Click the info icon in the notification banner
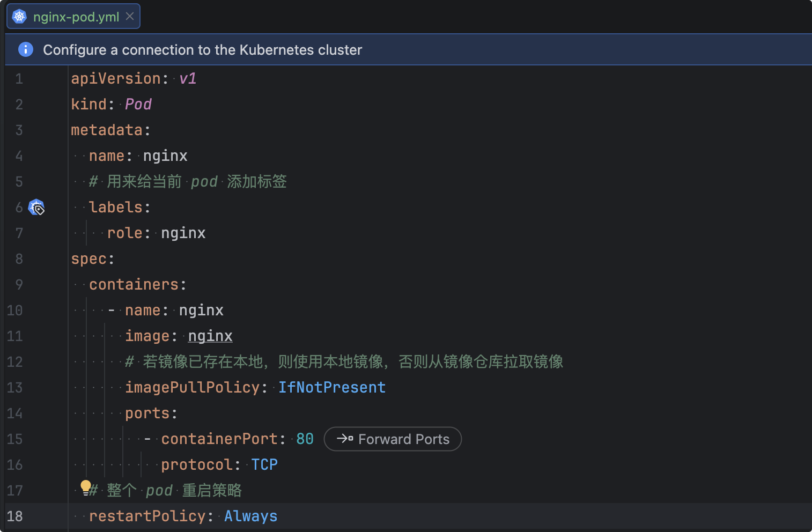The width and height of the screenshot is (812, 532). (26, 49)
